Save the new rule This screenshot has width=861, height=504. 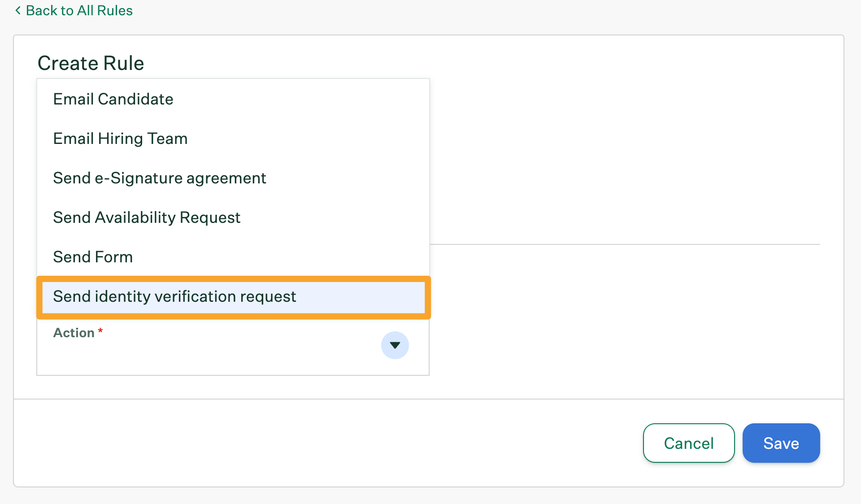coord(781,443)
